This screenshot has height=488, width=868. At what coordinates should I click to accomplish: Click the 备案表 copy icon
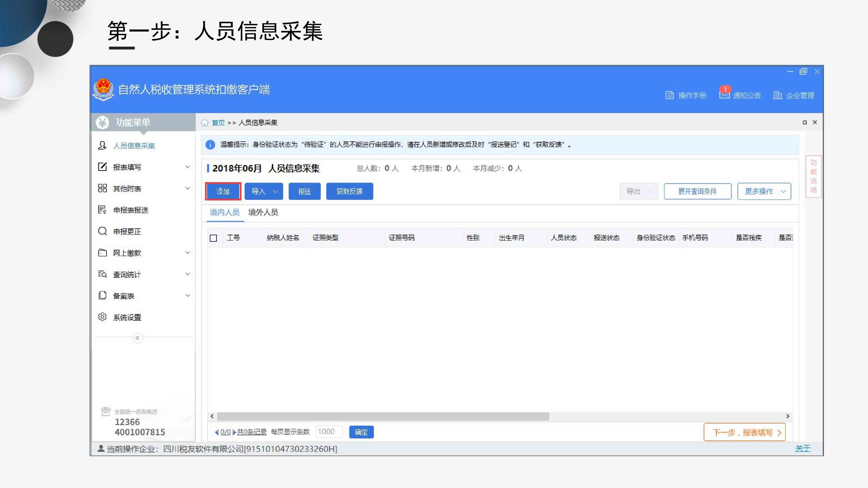point(102,295)
